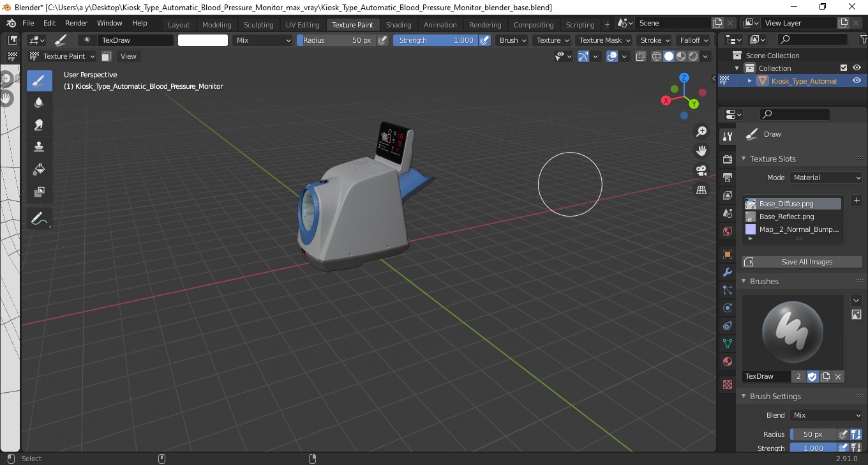
Task: Open the Brush header dropdown
Action: pyautogui.click(x=513, y=40)
